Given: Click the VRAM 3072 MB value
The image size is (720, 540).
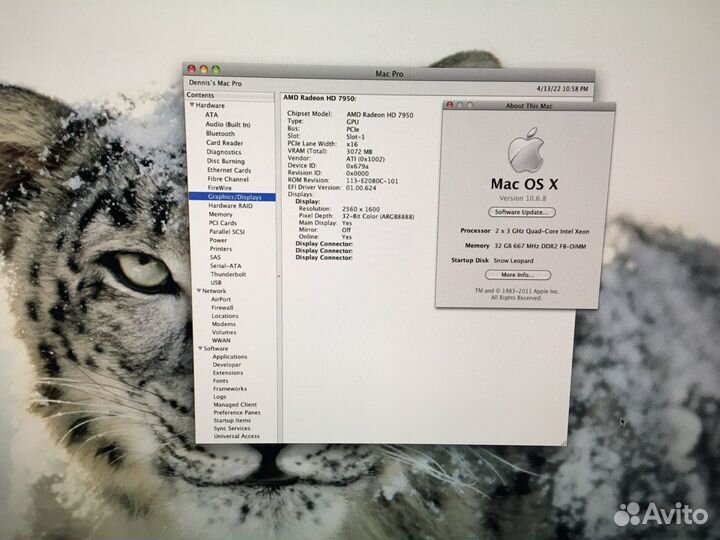Looking at the screenshot, I should (359, 152).
